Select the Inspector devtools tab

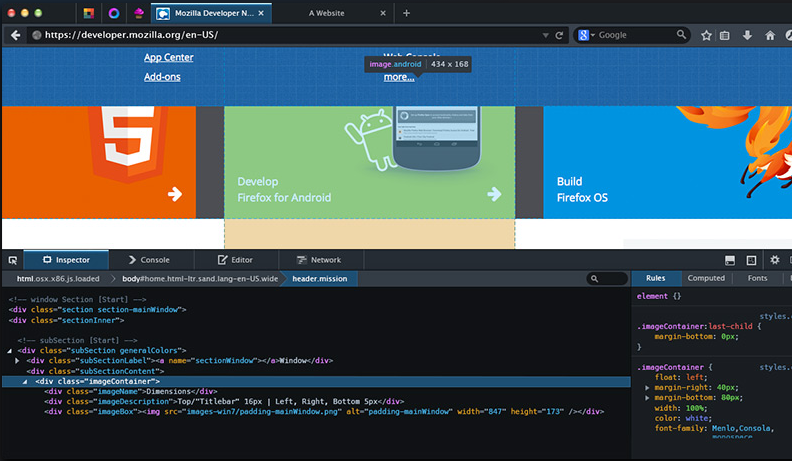[x=66, y=260]
